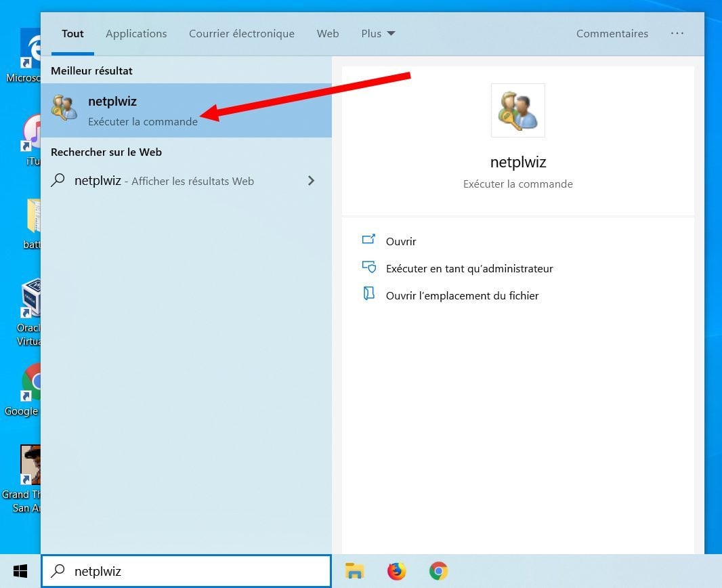Screen dimensions: 722x588
Task: Click the run as administrator shield icon
Action: (x=368, y=268)
